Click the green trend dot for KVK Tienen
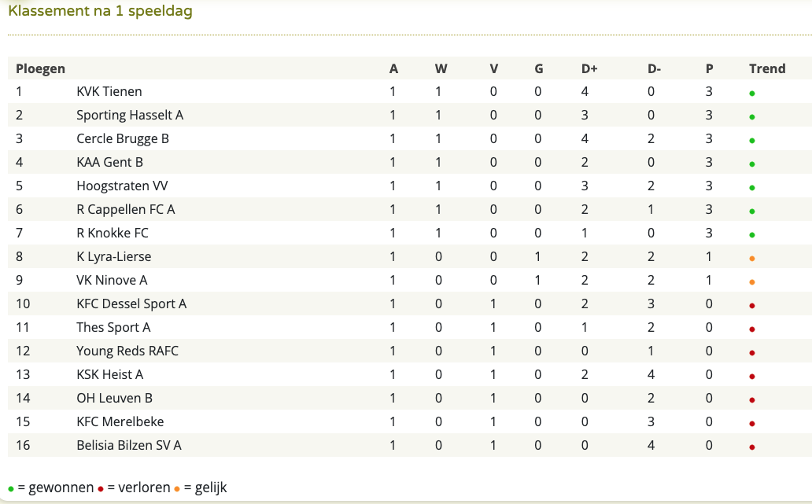 pos(752,94)
